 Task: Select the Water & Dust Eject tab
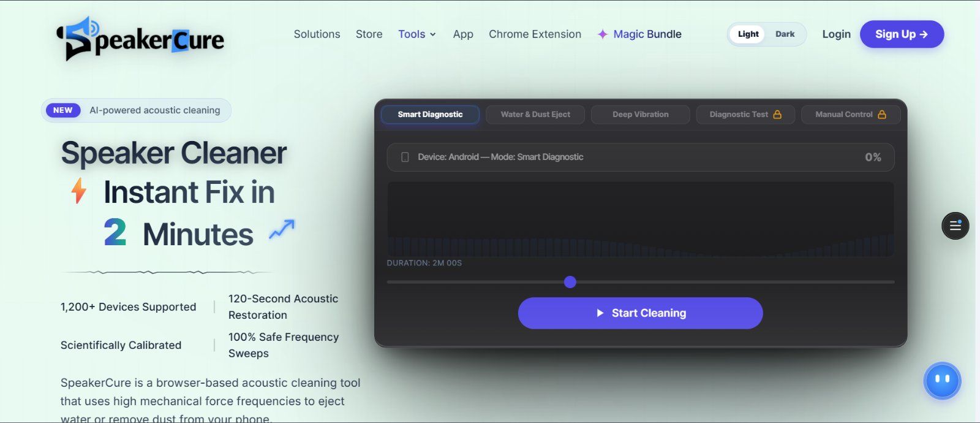click(x=535, y=115)
